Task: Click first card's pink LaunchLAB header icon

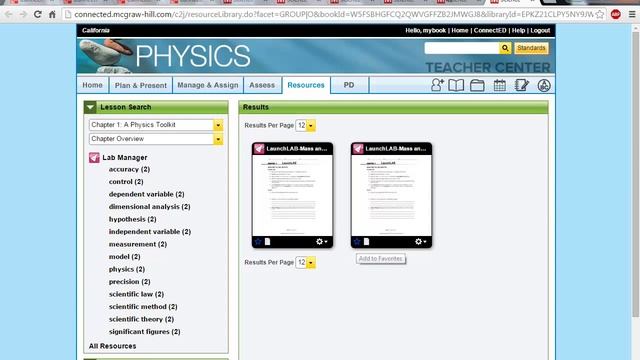Action: (x=259, y=149)
